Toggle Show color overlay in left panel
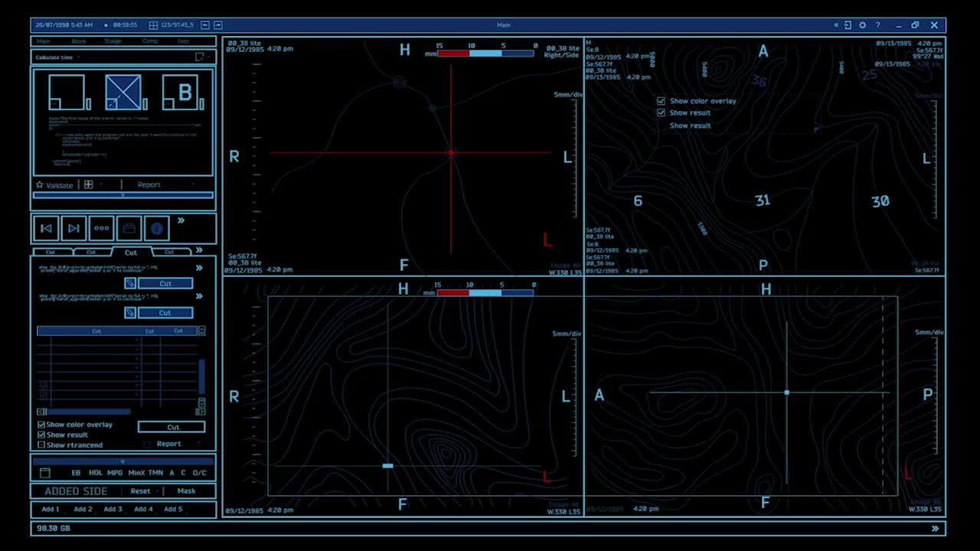This screenshot has height=551, width=980. [41, 424]
